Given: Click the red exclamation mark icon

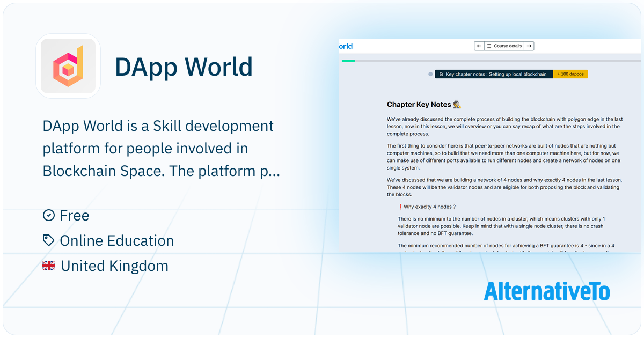Looking at the screenshot, I should pyautogui.click(x=400, y=207).
